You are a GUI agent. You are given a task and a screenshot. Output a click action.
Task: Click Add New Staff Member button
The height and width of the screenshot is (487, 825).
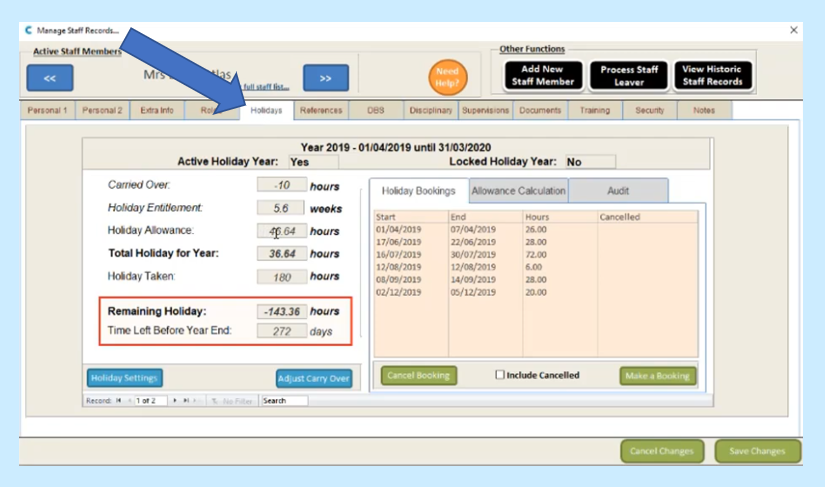tap(543, 75)
